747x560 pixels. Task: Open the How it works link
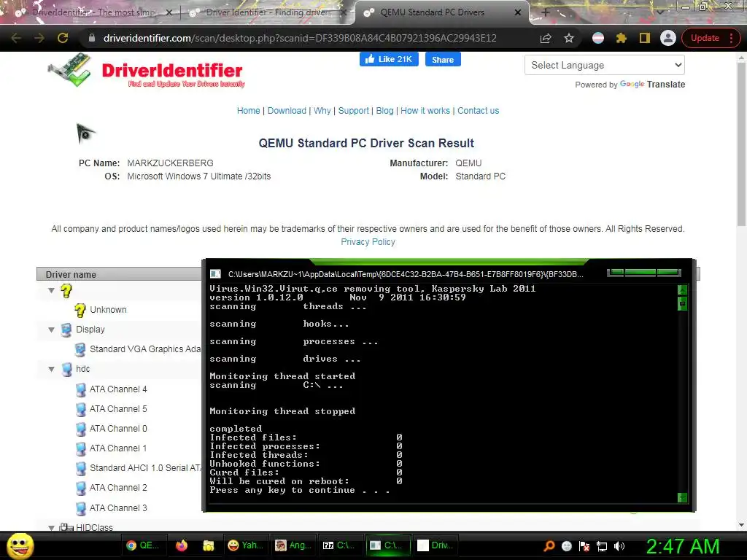point(425,111)
